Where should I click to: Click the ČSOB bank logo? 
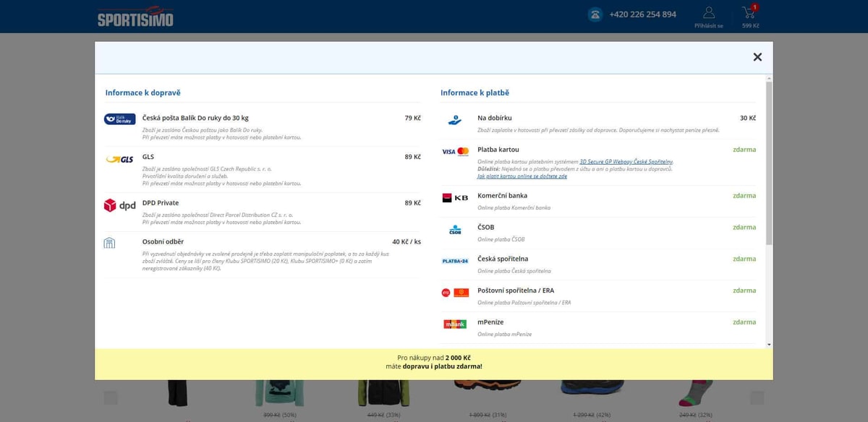tap(455, 230)
